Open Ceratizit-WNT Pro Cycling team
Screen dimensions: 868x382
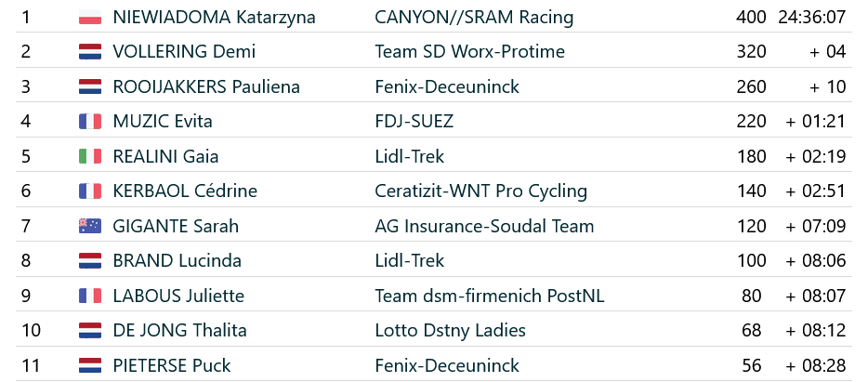480,191
